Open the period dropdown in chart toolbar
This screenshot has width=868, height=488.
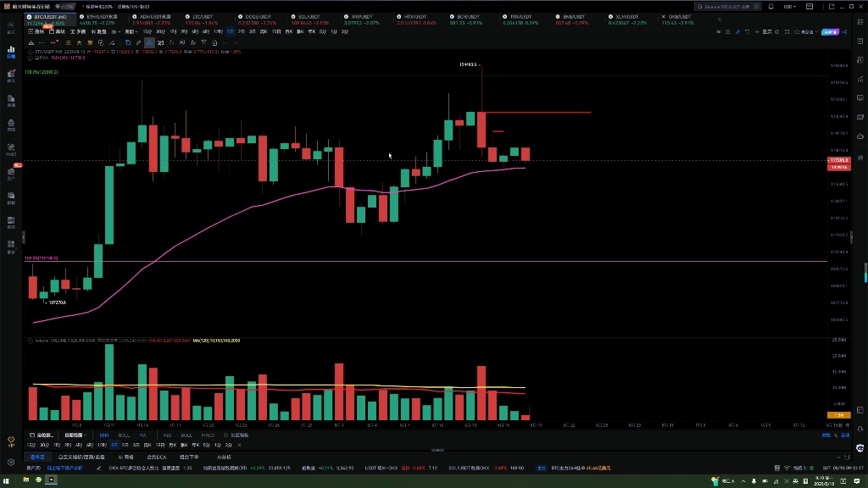tap(131, 31)
